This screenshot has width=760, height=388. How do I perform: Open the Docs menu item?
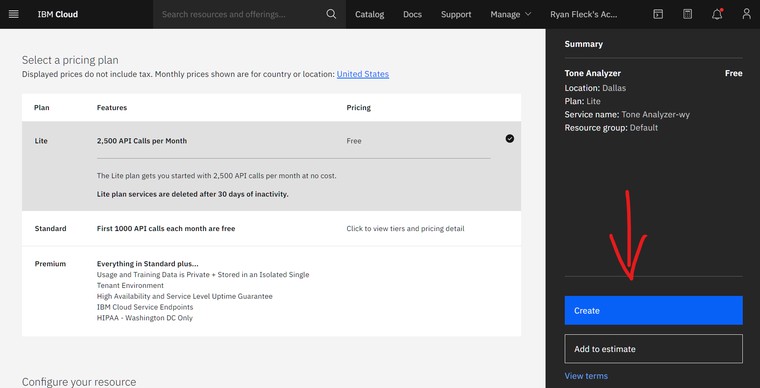412,14
